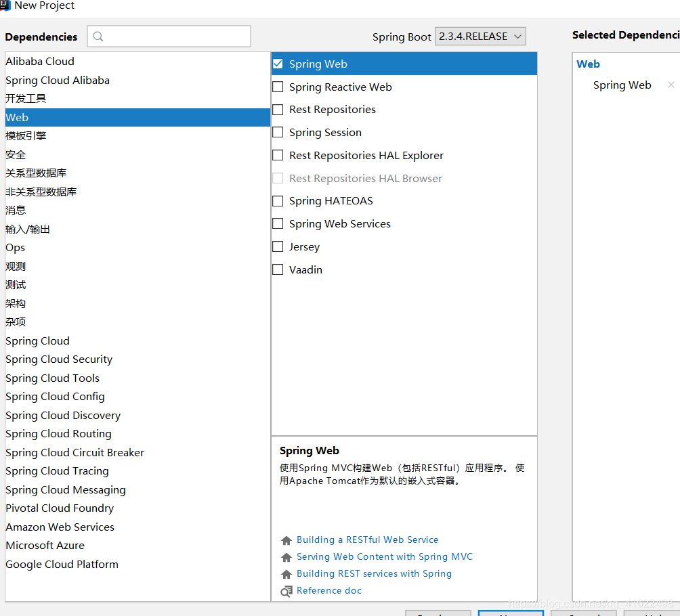Click home icon beside Serving Web Content

286,557
